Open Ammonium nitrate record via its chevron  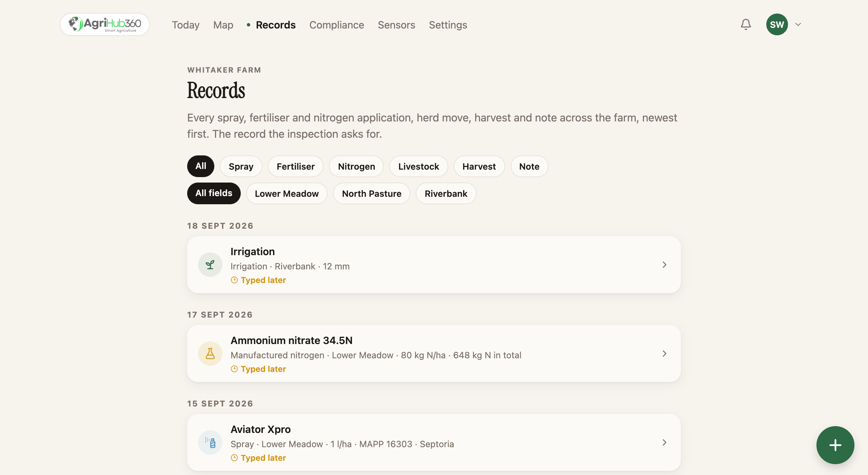[665, 354]
